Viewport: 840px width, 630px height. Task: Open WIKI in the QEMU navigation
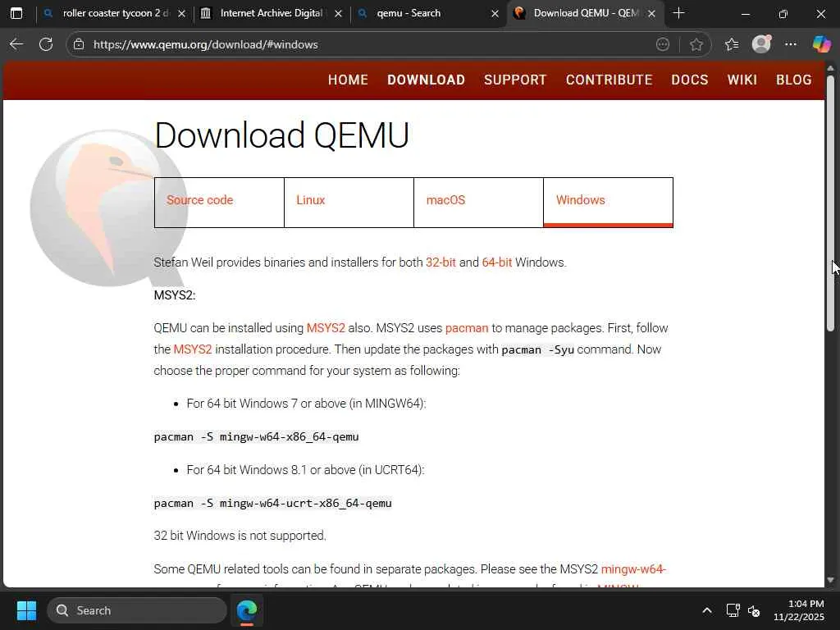(742, 80)
